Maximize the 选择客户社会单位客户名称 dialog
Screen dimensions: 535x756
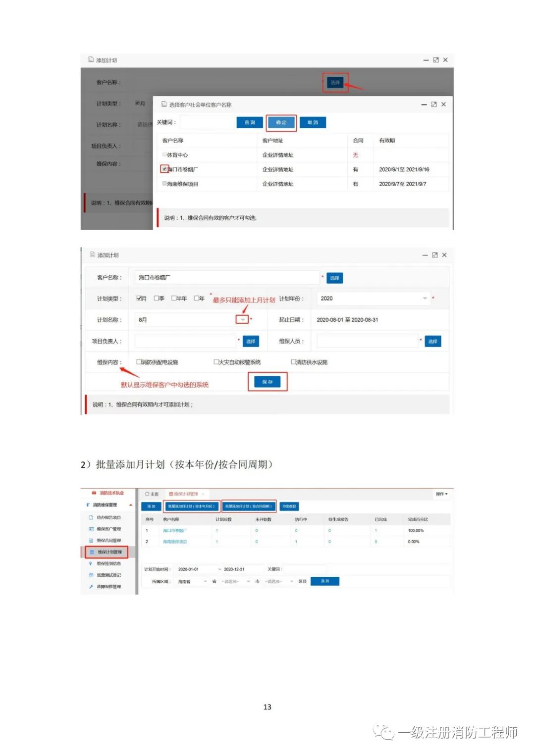pos(434,104)
